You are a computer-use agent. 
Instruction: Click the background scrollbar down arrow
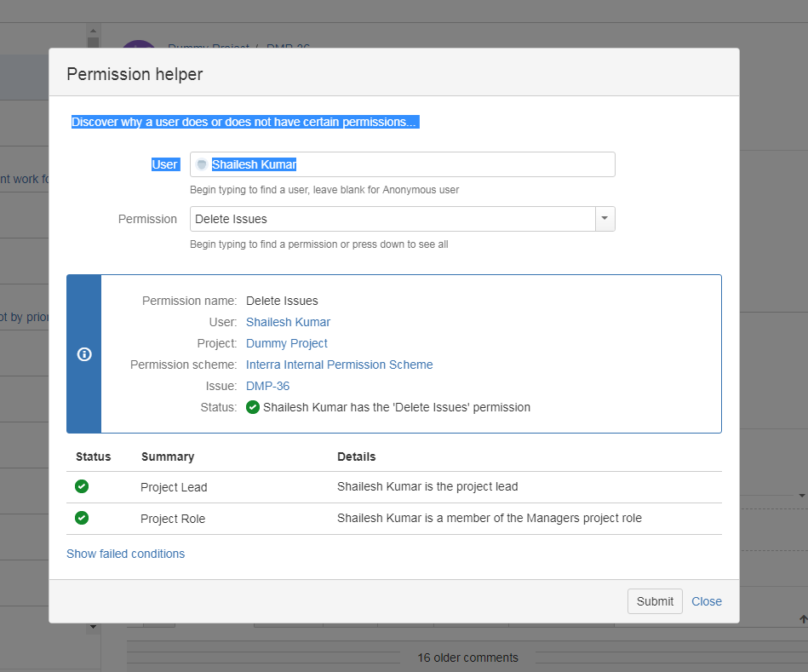(x=93, y=627)
